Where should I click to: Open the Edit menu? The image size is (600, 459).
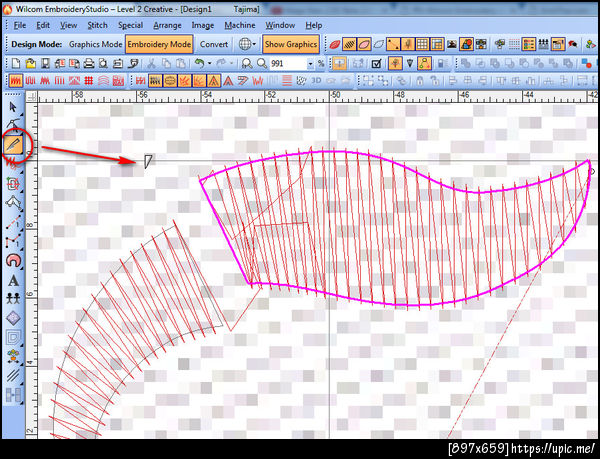pyautogui.click(x=43, y=25)
